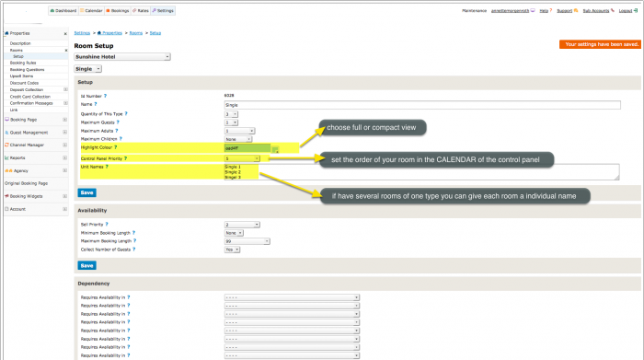Open Sell Priority dropdown
The image size is (644, 360).
[x=242, y=225]
